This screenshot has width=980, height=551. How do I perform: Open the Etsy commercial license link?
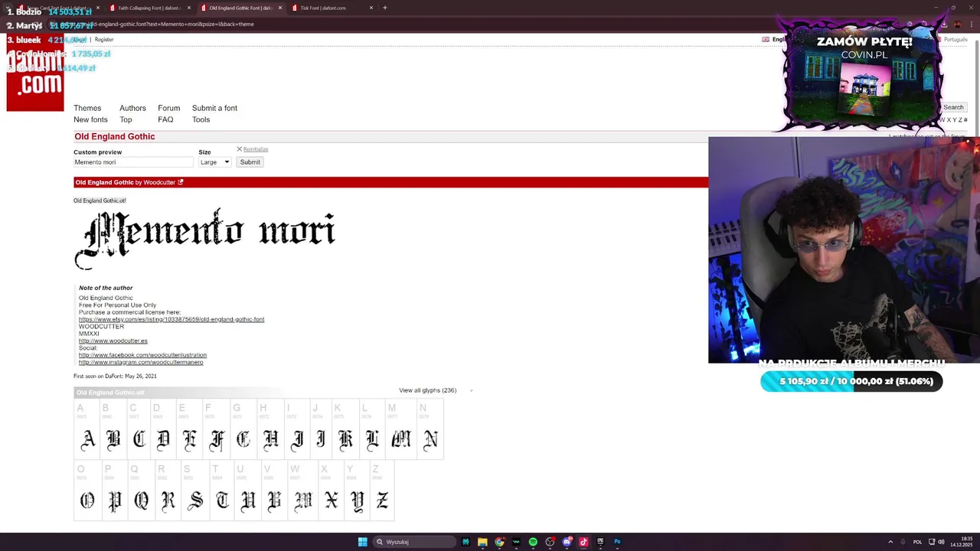171,319
